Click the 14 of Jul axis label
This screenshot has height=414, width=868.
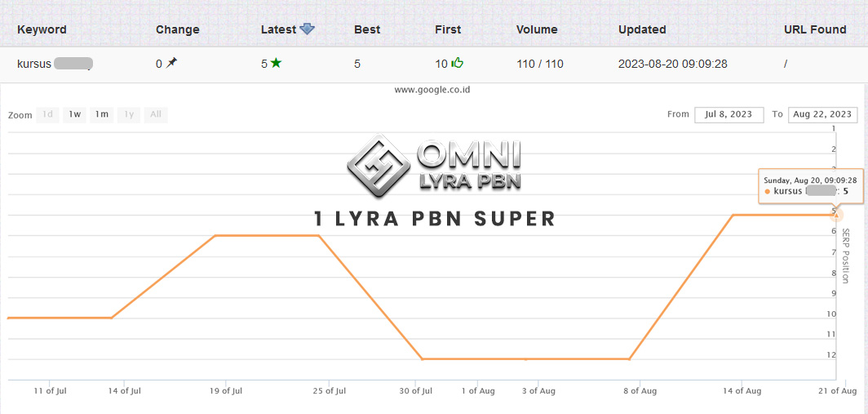pyautogui.click(x=123, y=390)
